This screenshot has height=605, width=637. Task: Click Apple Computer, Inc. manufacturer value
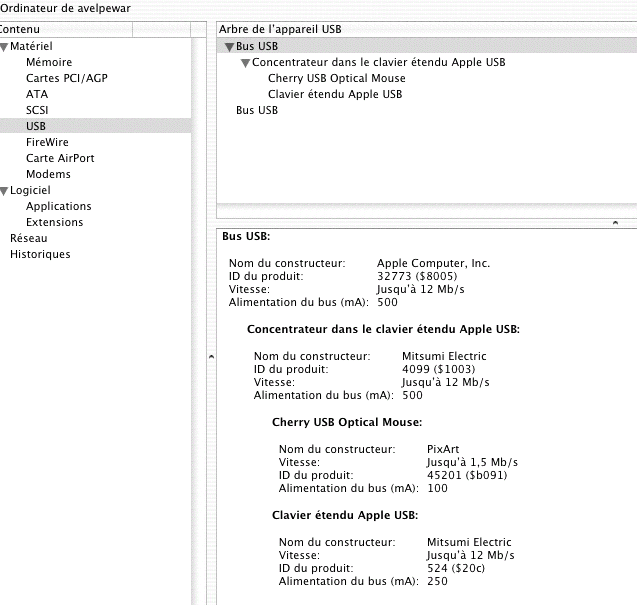(433, 263)
